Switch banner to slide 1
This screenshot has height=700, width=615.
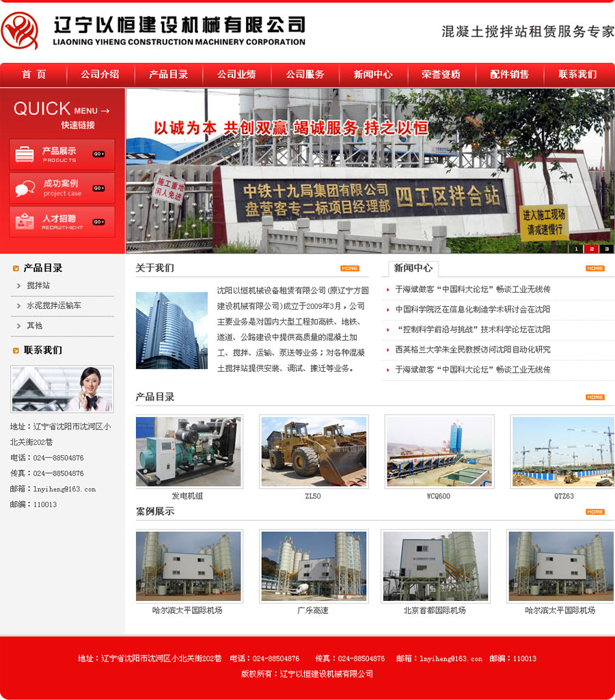click(x=576, y=249)
